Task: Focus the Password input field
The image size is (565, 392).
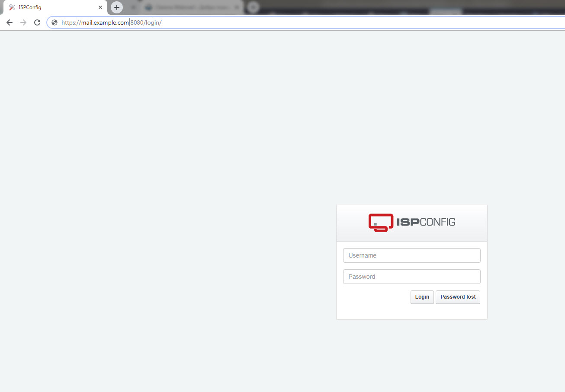Action: [x=411, y=277]
